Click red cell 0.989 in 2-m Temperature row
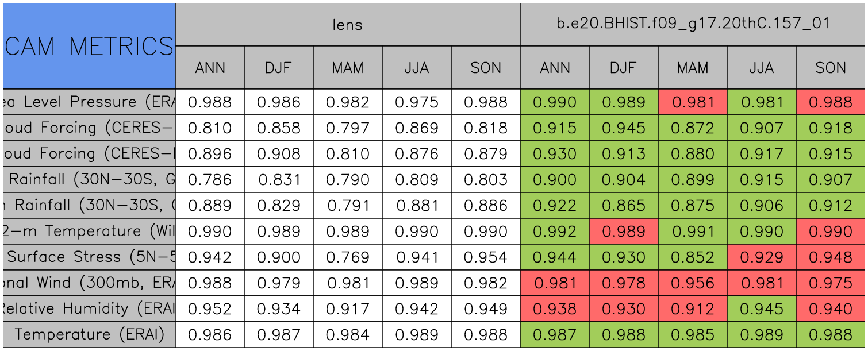This screenshot has height=351, width=868. pyautogui.click(x=624, y=232)
